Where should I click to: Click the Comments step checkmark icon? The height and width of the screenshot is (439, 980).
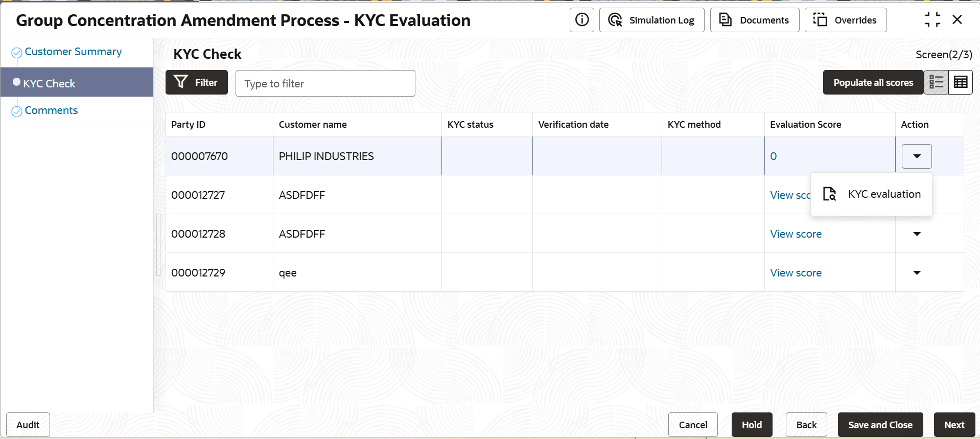(17, 111)
